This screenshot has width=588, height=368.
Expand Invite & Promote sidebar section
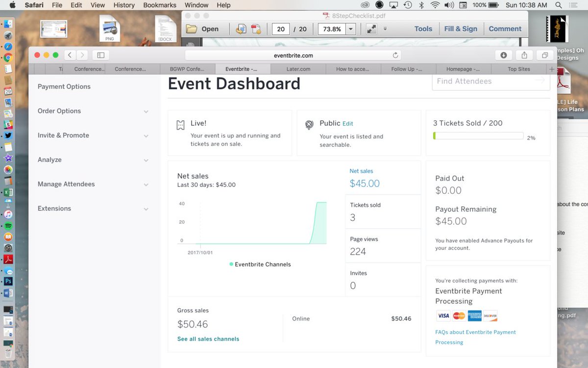point(146,136)
